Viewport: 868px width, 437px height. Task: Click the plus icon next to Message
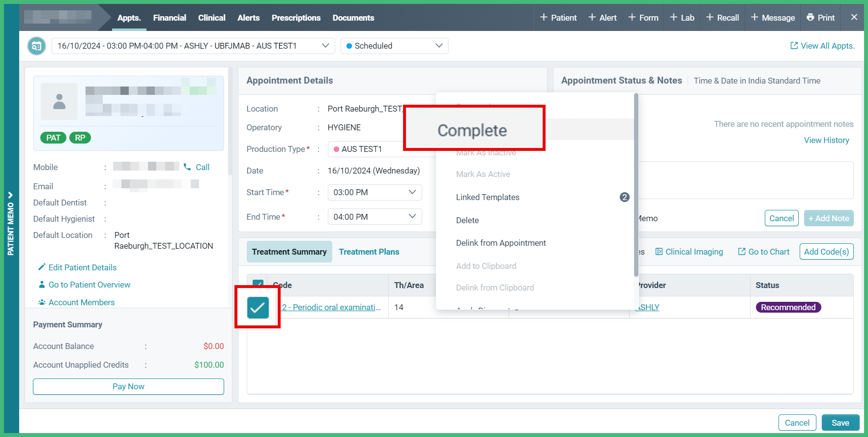tap(754, 17)
